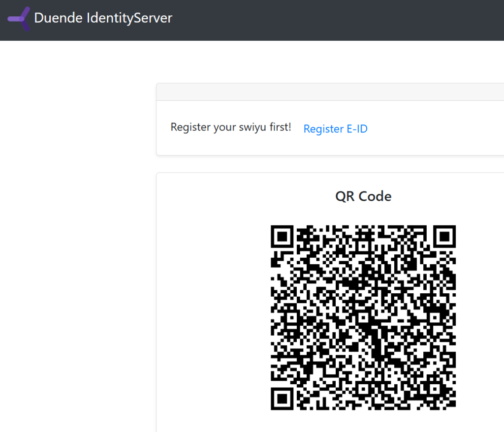Click the 'Register your swiyu first!' message
504x432 pixels.
[230, 127]
